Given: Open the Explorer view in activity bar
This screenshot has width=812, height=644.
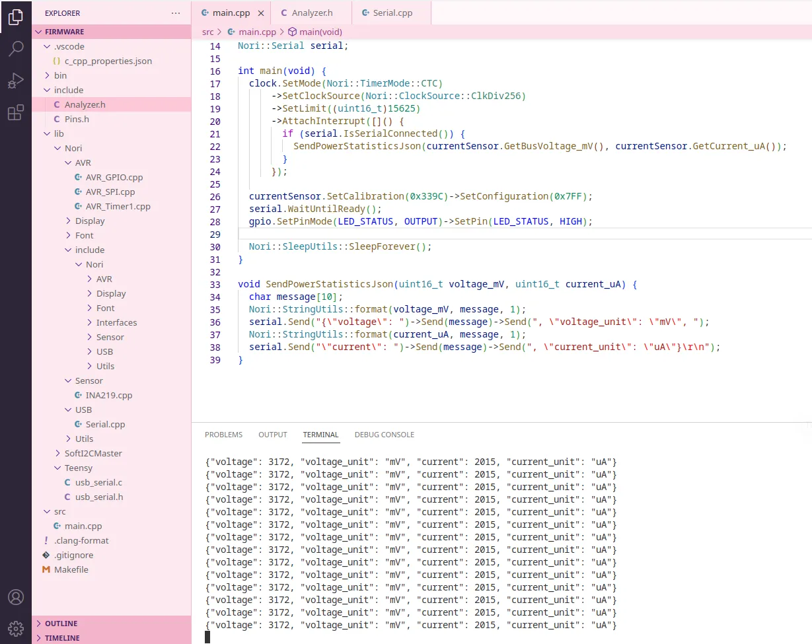Looking at the screenshot, I should tap(15, 18).
